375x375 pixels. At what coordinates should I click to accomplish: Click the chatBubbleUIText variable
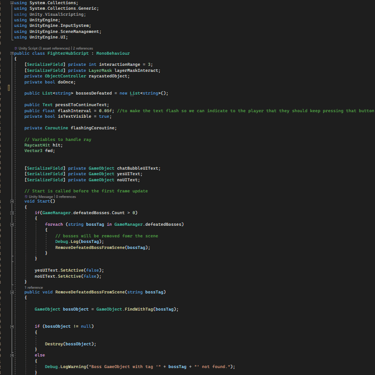[x=137, y=168]
